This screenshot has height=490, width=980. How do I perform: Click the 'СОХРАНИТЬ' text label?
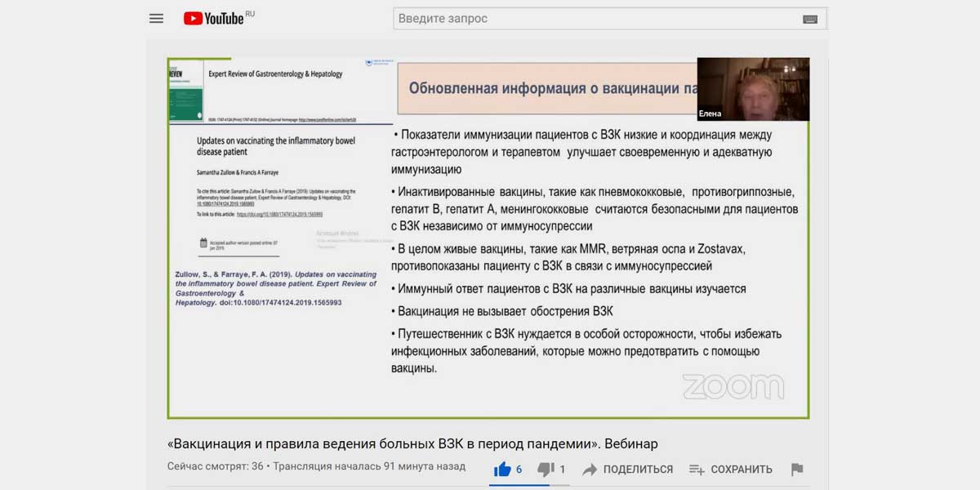pyautogui.click(x=741, y=470)
